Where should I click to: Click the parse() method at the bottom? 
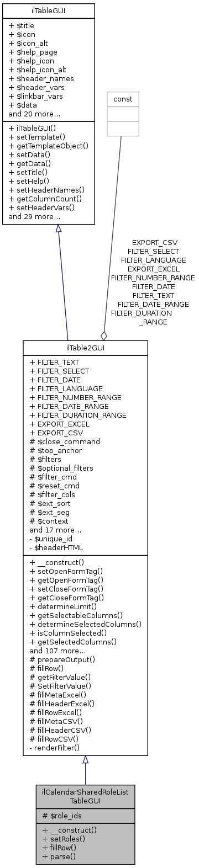pyautogui.click(x=59, y=856)
